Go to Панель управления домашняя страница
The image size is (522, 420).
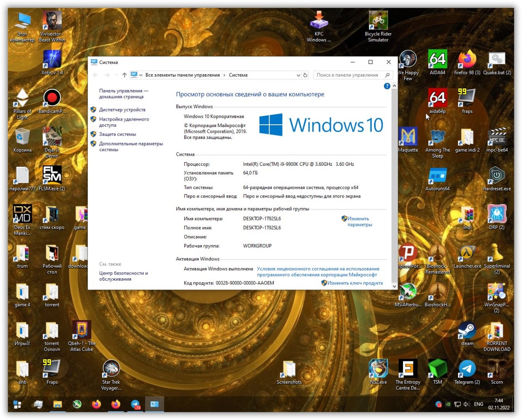click(x=124, y=94)
